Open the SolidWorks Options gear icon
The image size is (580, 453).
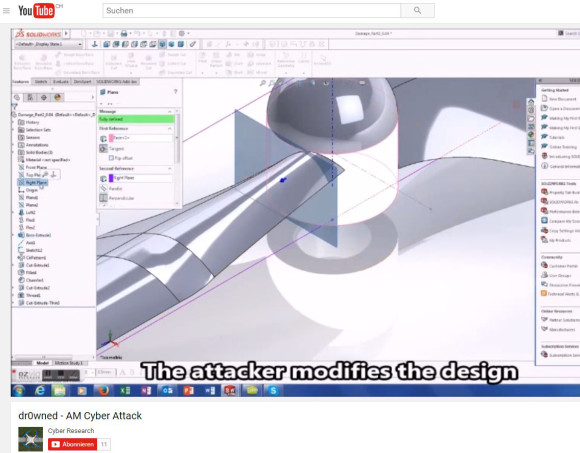[x=182, y=34]
